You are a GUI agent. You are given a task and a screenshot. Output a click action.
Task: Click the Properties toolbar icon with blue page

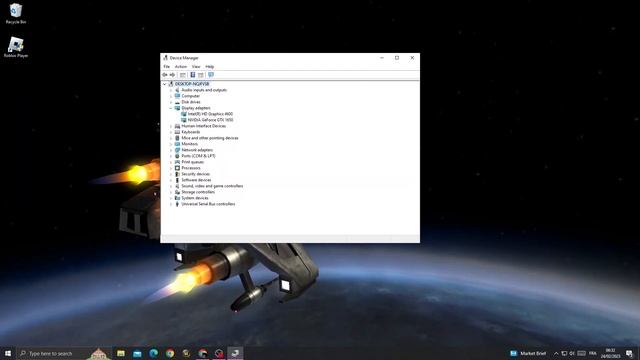point(193,75)
